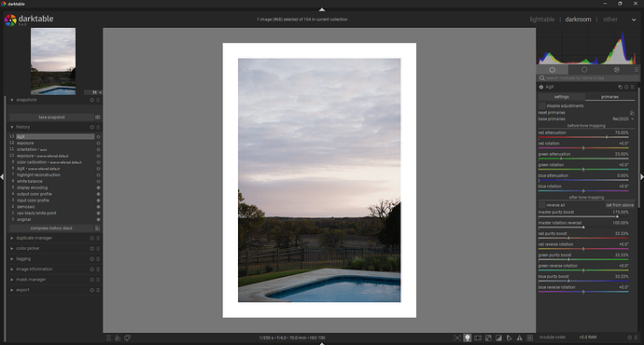Open the tagging panel presets menu
The width and height of the screenshot is (644, 345).
98,259
